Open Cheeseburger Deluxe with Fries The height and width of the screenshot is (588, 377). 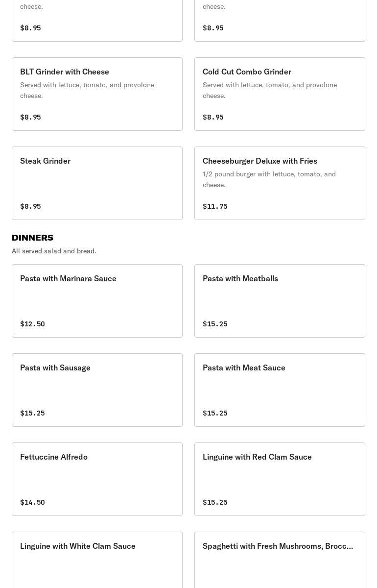coord(280,183)
